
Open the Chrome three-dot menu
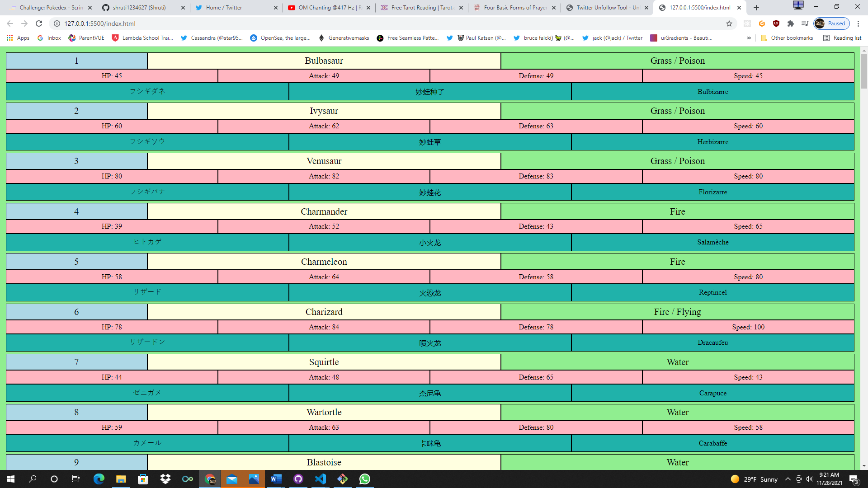click(x=858, y=23)
